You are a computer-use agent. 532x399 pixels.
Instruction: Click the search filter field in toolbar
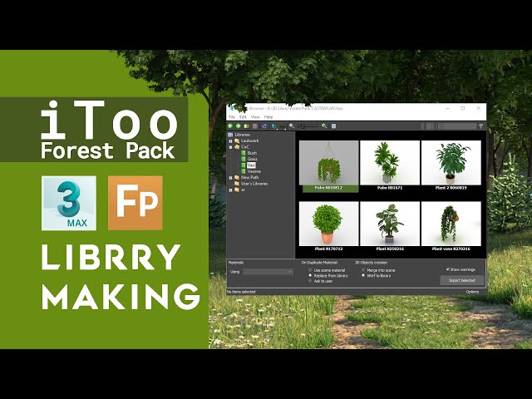click(449, 126)
